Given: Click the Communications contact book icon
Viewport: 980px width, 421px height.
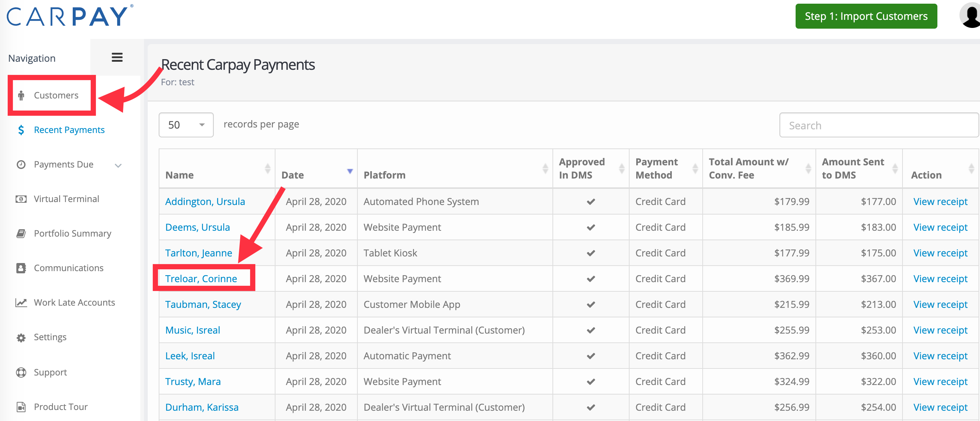Looking at the screenshot, I should coord(21,268).
